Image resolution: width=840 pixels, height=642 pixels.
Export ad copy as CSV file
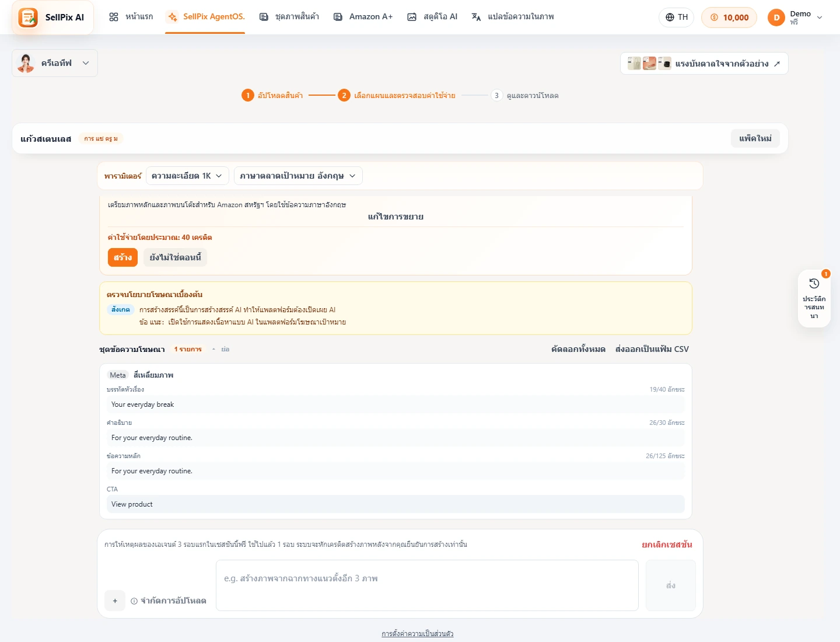coord(652,349)
